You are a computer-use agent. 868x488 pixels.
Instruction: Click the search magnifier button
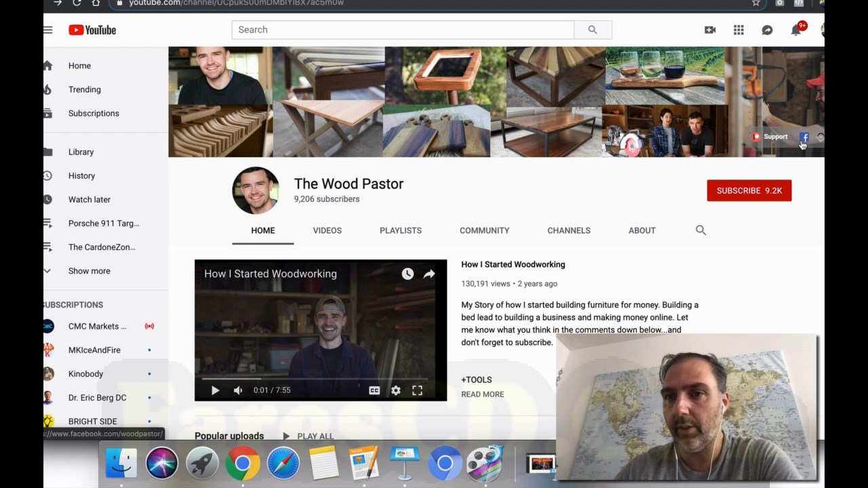[x=593, y=30]
